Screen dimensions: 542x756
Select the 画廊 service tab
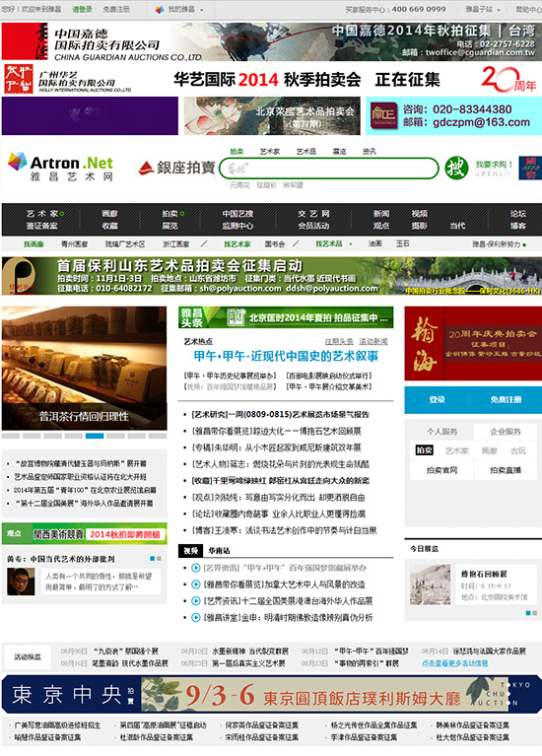[490, 450]
